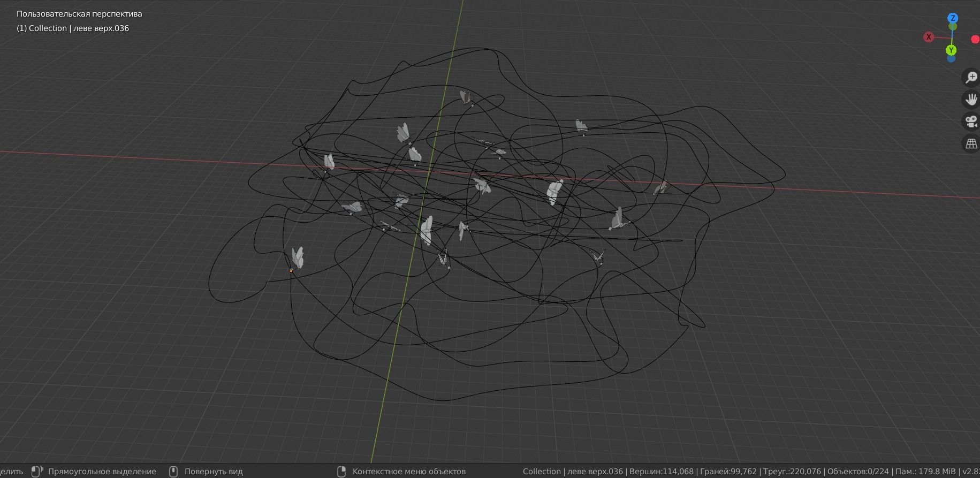This screenshot has width=980, height=478.
Task: Toggle the camera view button
Action: pos(971,122)
